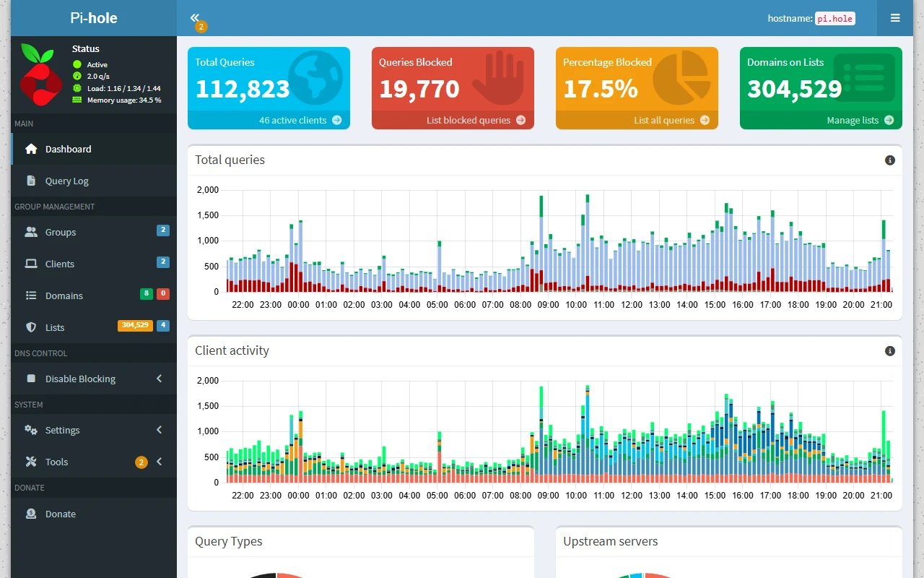Click the Dashboard home icon

pos(31,149)
